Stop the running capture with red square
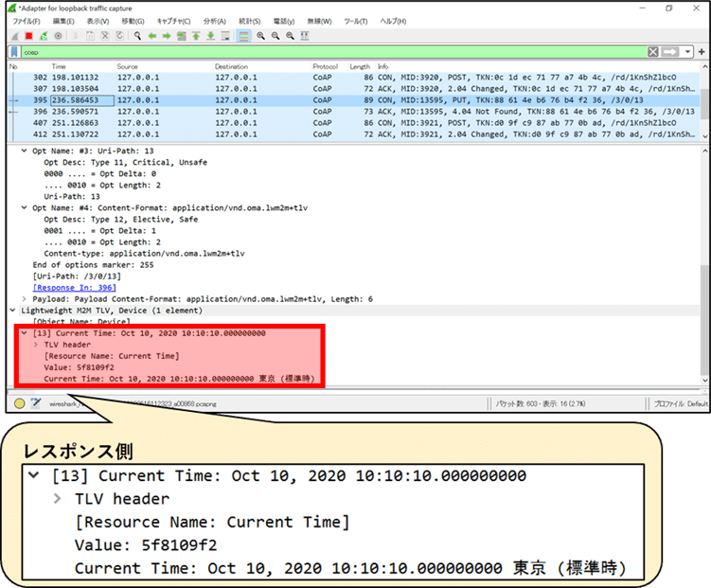The width and height of the screenshot is (711, 588). pyautogui.click(x=29, y=36)
